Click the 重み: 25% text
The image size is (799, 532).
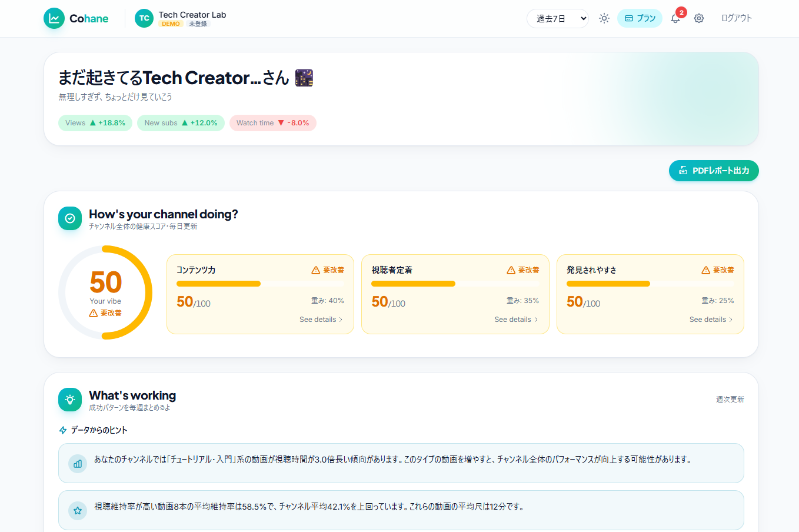point(718,301)
